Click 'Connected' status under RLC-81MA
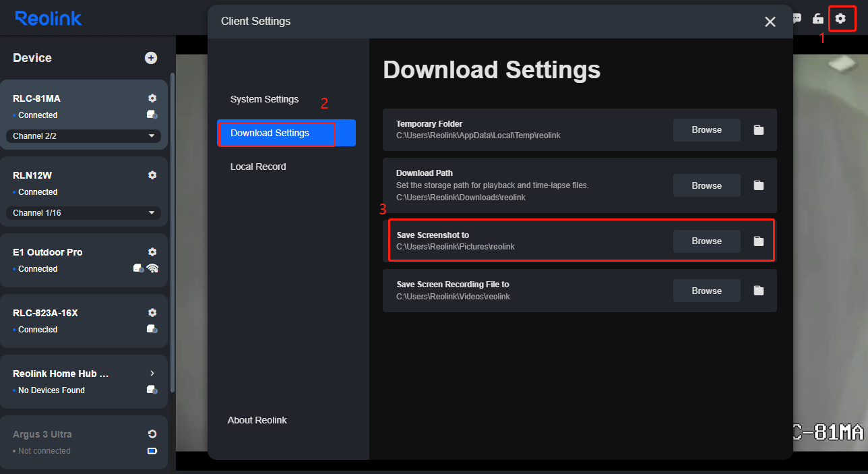Screen dimensions: 868x474 point(38,115)
